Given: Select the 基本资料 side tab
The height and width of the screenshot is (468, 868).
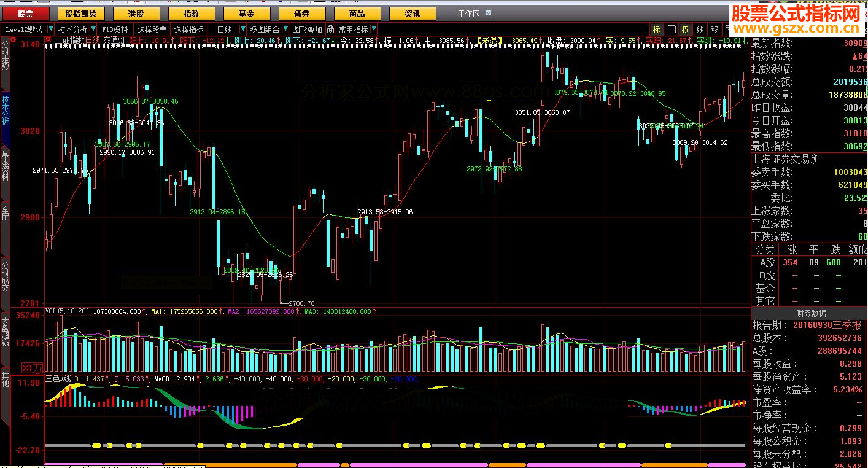Looking at the screenshot, I should tap(6, 166).
